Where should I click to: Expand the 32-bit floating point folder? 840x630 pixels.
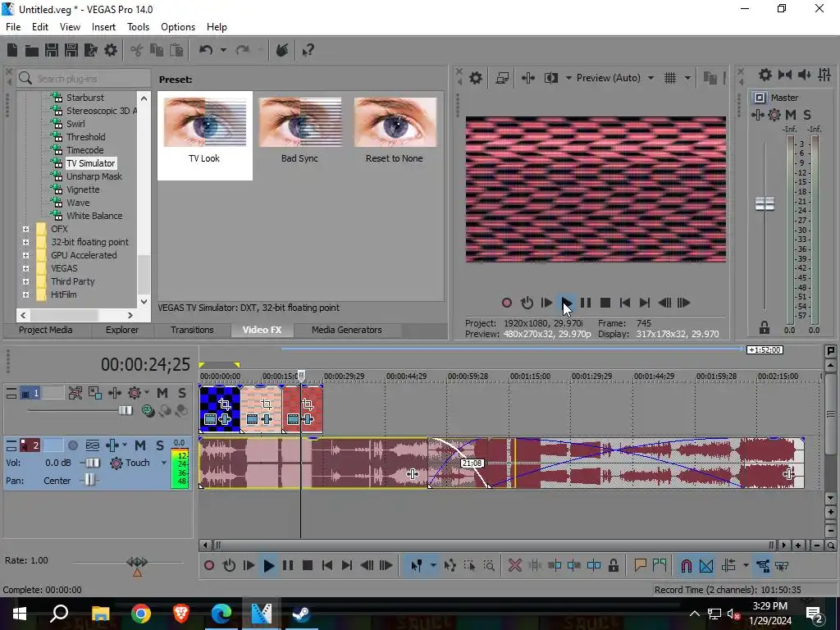coord(25,242)
